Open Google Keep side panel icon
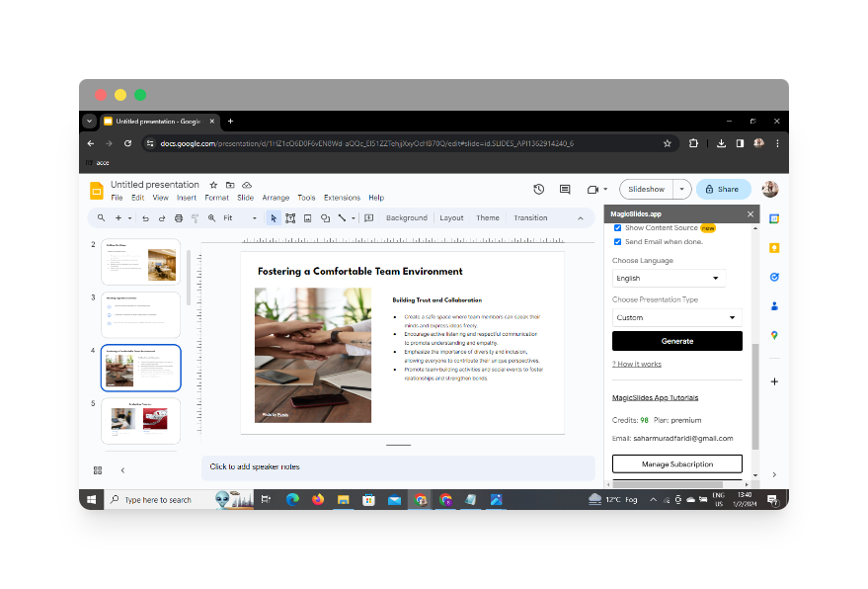Viewport: 868px width, 589px height. pyautogui.click(x=774, y=248)
